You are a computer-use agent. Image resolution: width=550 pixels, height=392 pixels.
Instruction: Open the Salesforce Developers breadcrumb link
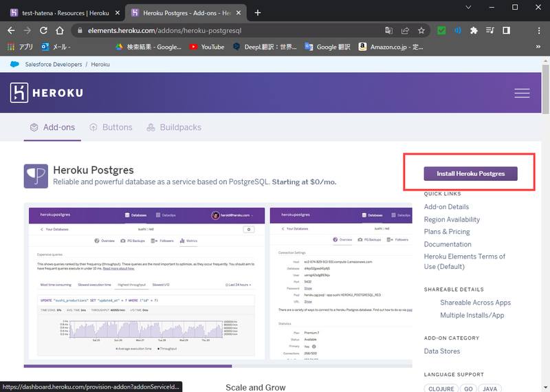(x=54, y=65)
